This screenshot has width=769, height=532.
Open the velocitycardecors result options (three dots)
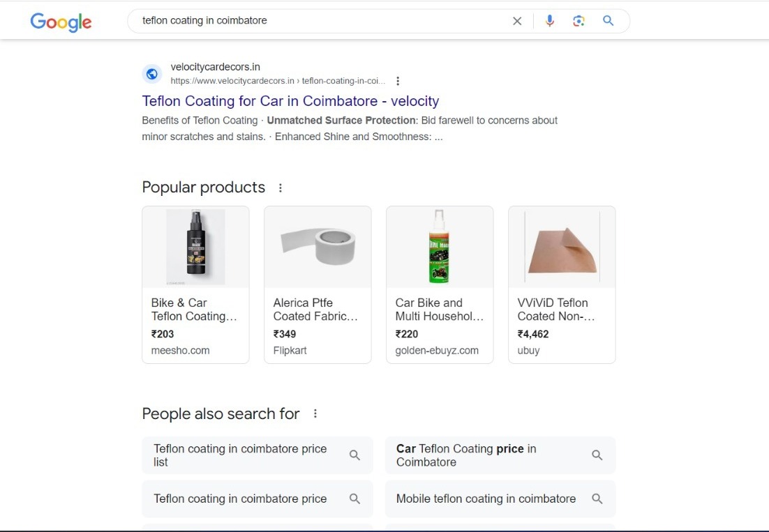[398, 81]
